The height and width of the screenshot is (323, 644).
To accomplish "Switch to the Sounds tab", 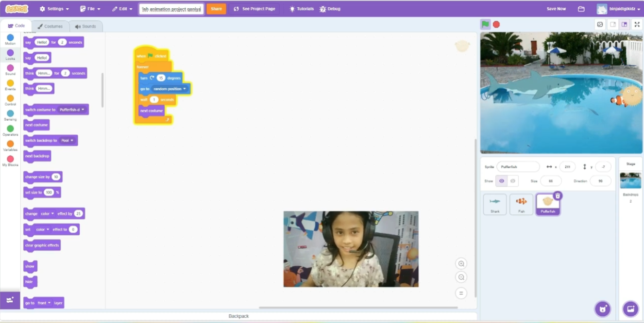I will 85,26.
